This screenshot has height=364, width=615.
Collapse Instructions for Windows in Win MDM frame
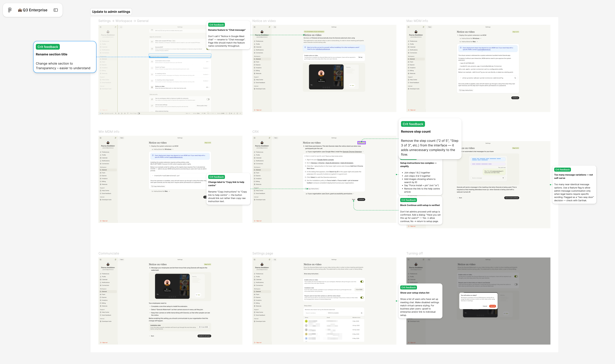click(x=173, y=149)
